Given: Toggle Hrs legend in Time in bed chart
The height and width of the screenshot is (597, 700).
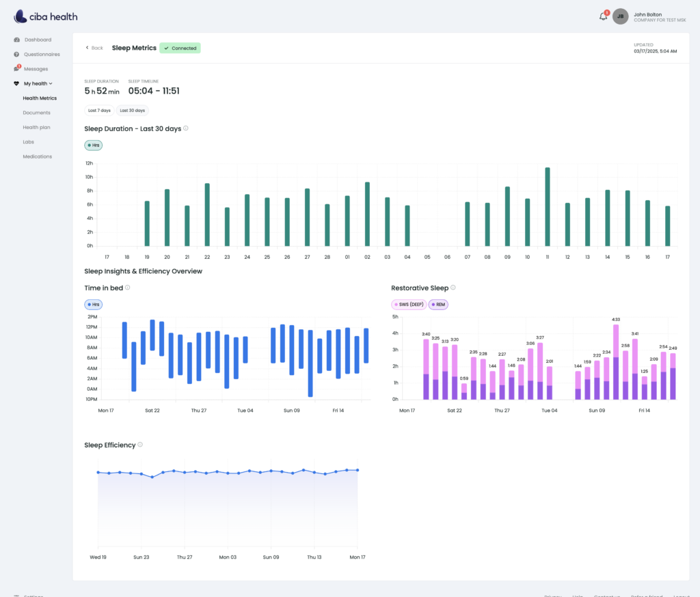Looking at the screenshot, I should (93, 305).
